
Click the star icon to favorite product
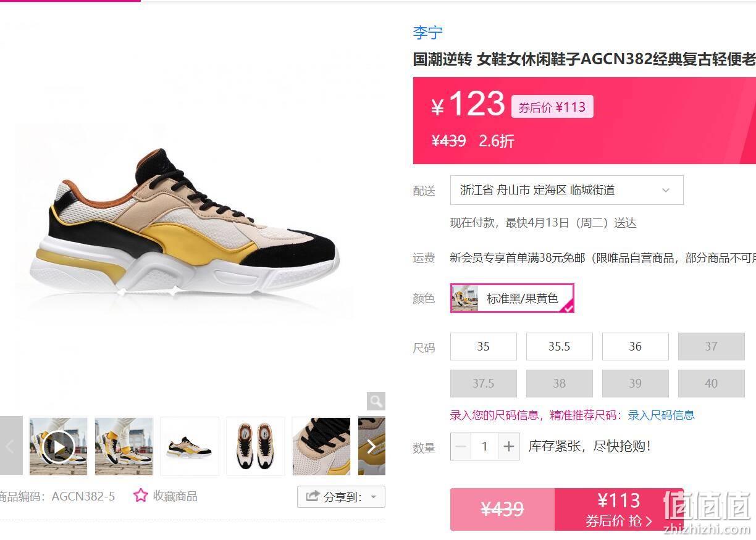[141, 496]
